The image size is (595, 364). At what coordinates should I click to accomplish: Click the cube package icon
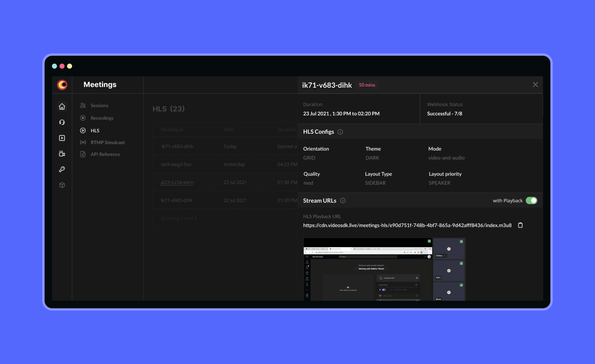coord(62,185)
